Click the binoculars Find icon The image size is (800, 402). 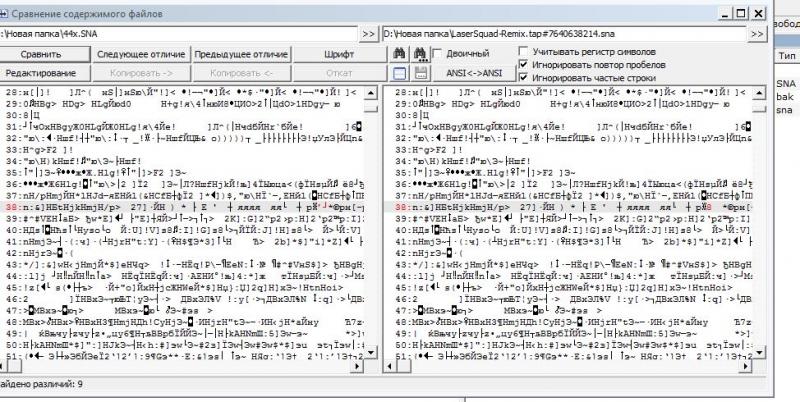399,54
